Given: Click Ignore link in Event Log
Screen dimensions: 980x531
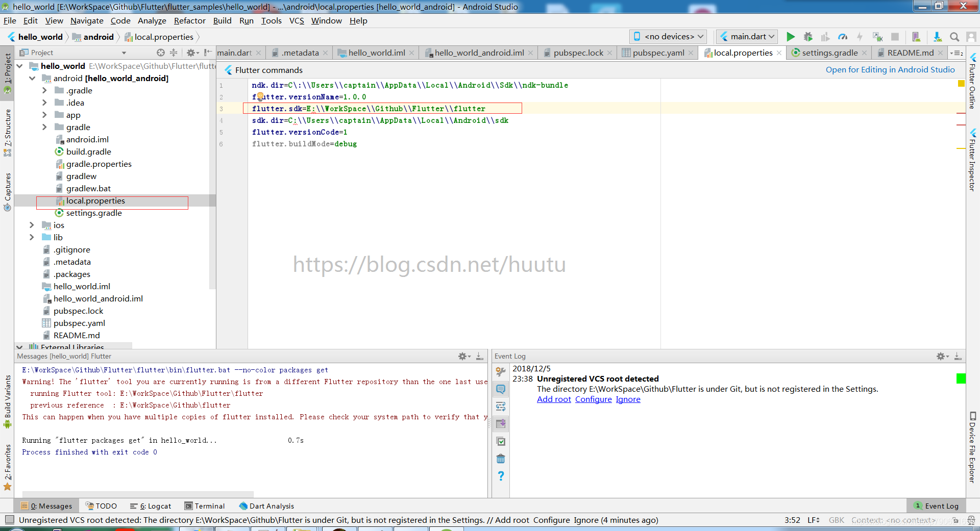Looking at the screenshot, I should (x=628, y=399).
